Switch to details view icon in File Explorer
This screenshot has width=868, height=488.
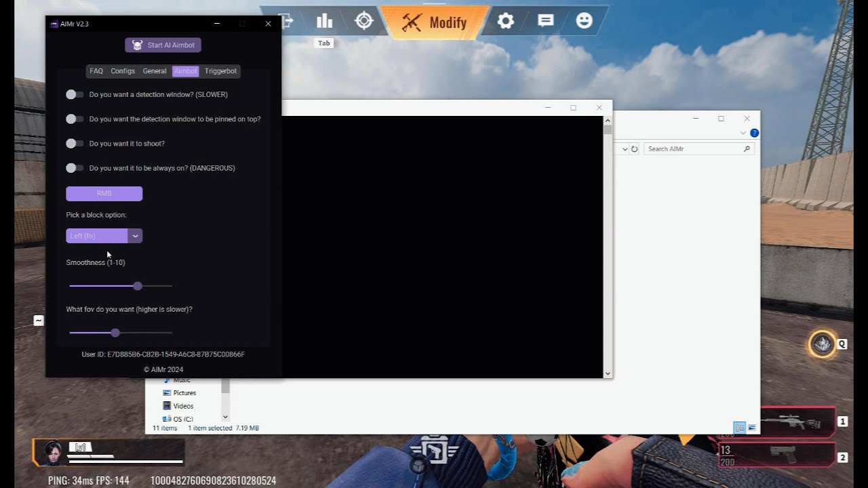point(740,428)
